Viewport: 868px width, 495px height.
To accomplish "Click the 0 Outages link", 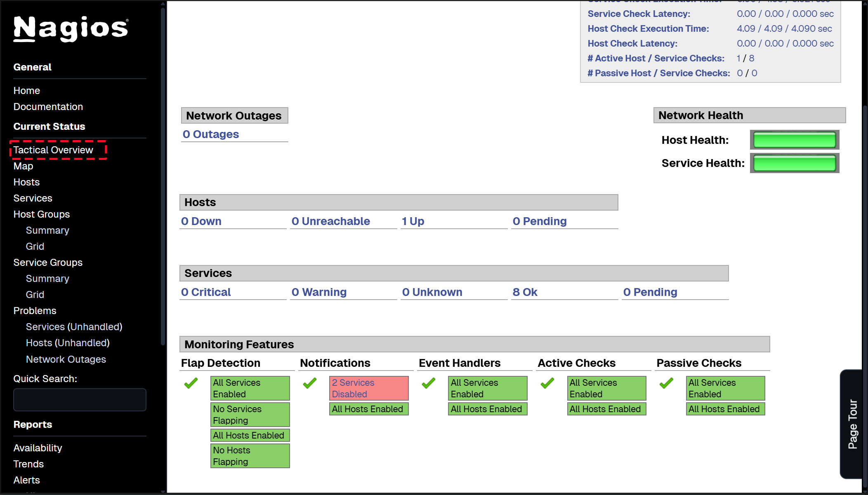I will tap(211, 134).
